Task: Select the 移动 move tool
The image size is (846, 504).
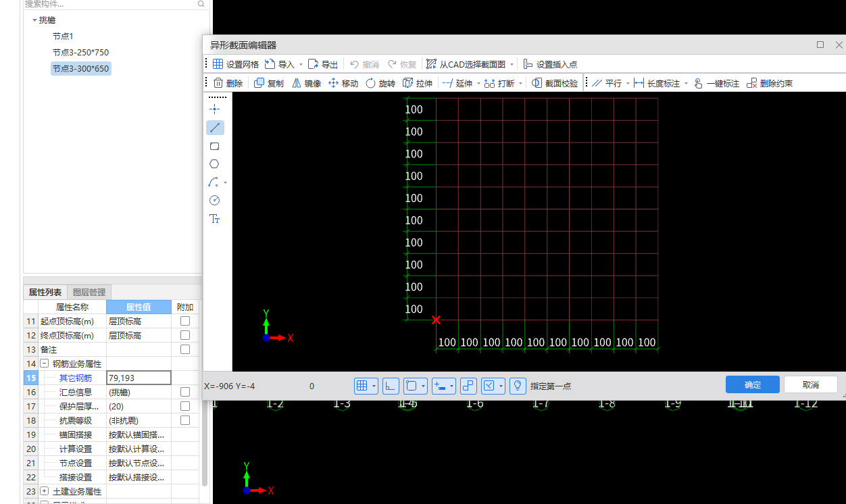Action: (x=343, y=83)
